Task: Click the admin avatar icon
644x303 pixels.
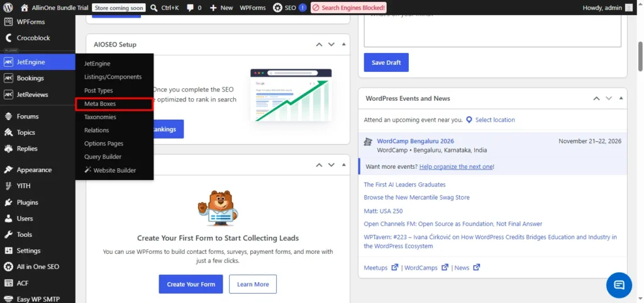Action: tap(629, 8)
